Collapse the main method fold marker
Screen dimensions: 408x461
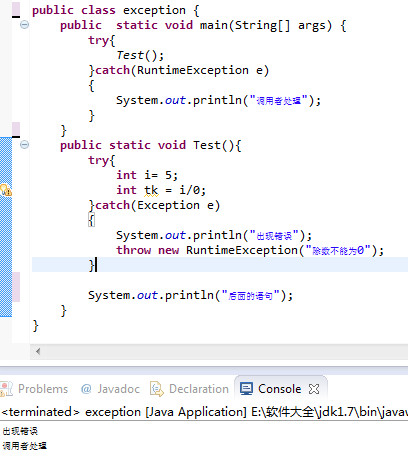(x=24, y=25)
